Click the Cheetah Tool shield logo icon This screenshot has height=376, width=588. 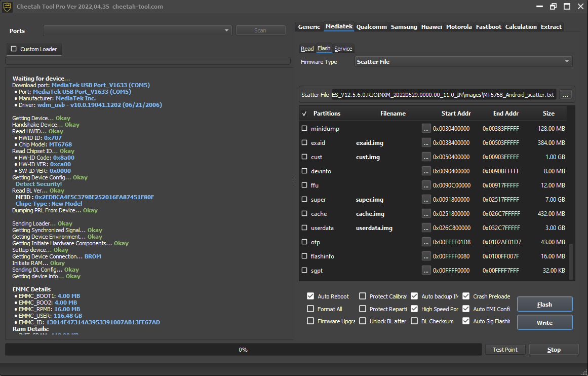tap(7, 7)
